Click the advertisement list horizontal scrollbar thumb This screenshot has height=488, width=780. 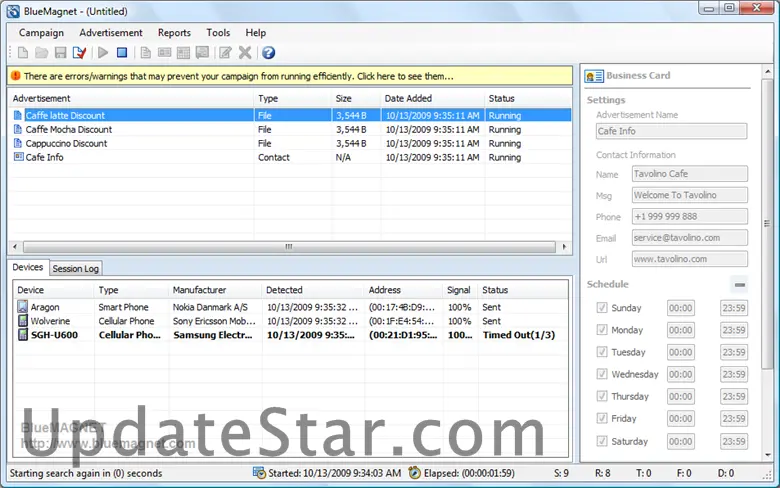coord(289,247)
